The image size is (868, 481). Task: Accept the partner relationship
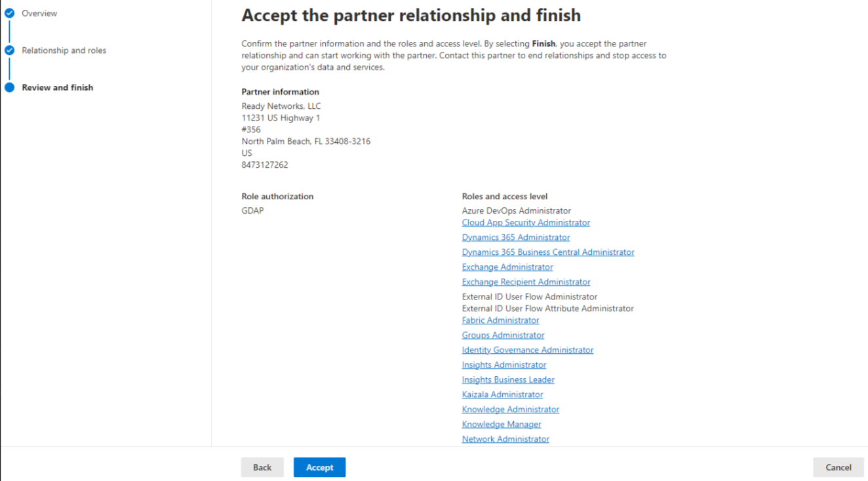pos(319,467)
